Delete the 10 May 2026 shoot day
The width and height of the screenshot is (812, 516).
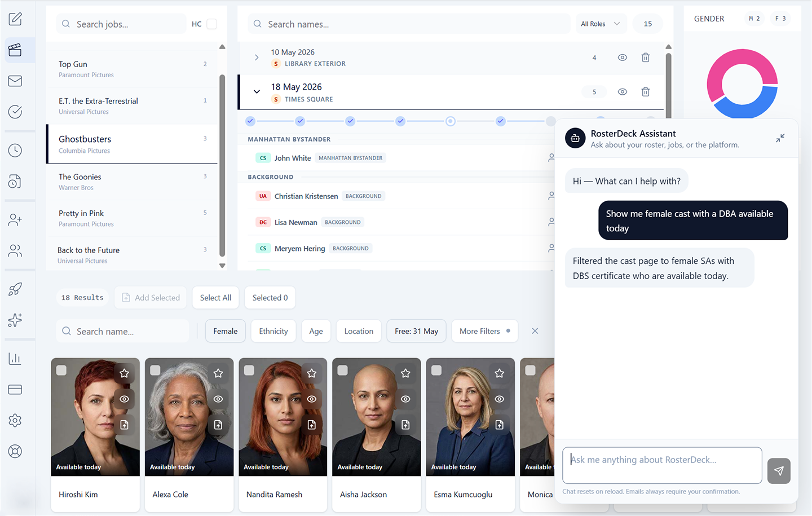[x=646, y=58]
